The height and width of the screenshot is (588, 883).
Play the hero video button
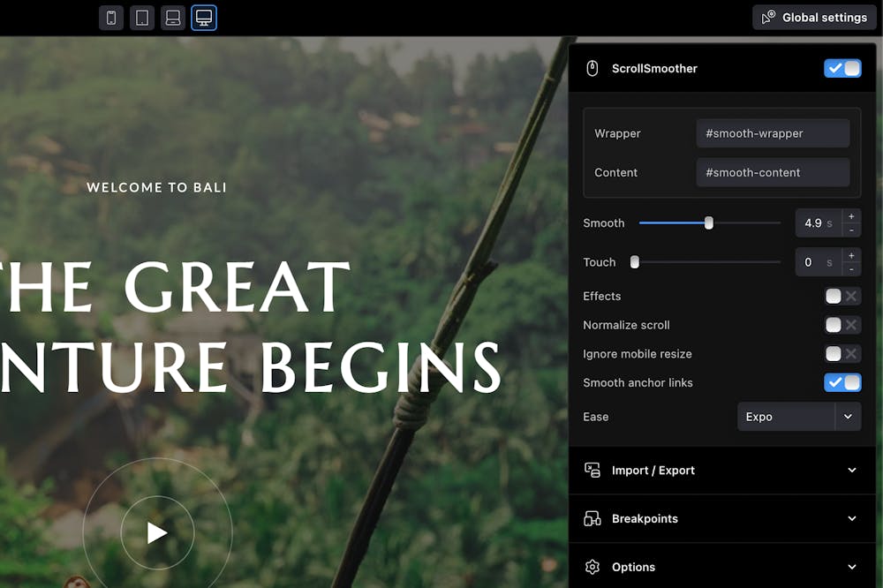click(157, 532)
